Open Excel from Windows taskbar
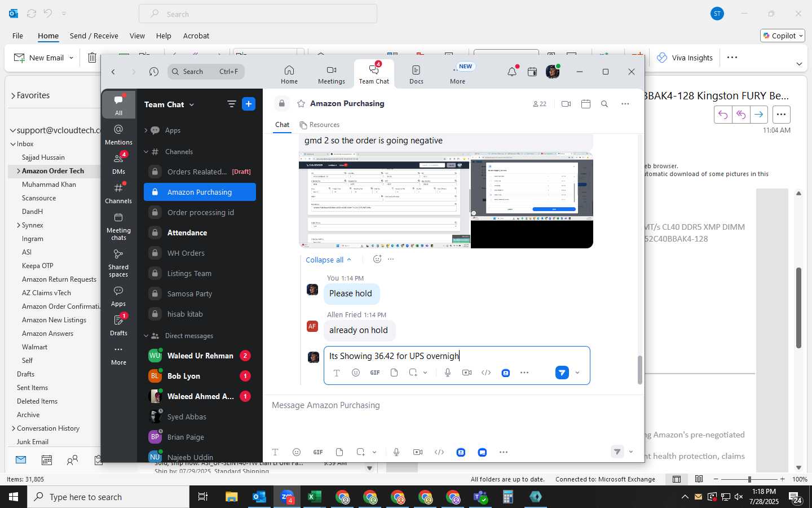The width and height of the screenshot is (812, 508). (x=314, y=497)
